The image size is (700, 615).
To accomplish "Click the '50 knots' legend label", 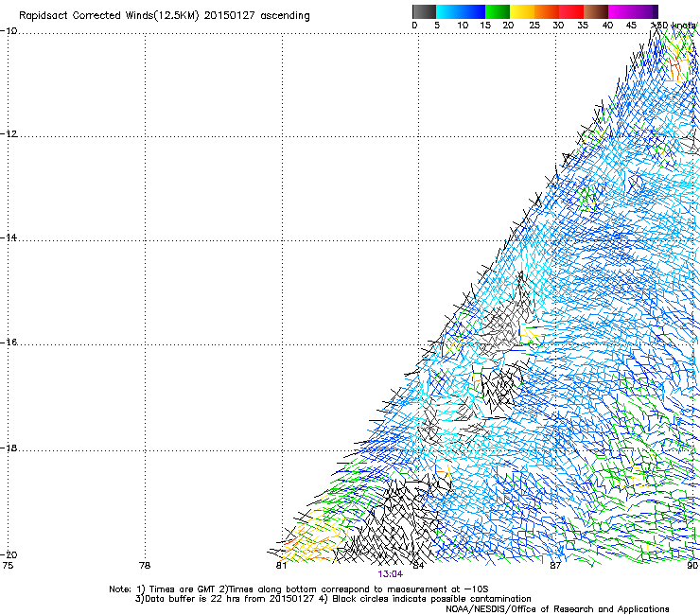I will (x=674, y=26).
